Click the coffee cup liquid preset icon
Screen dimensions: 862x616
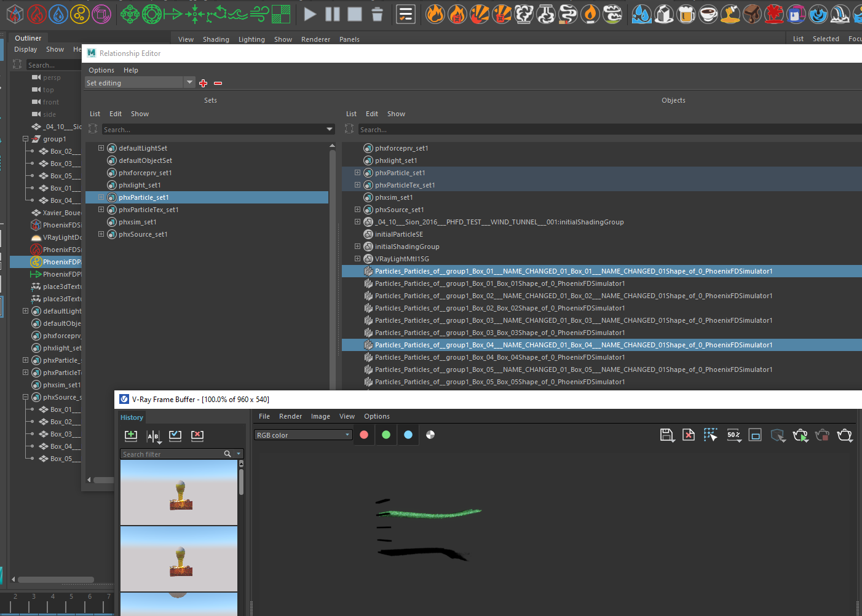point(708,14)
